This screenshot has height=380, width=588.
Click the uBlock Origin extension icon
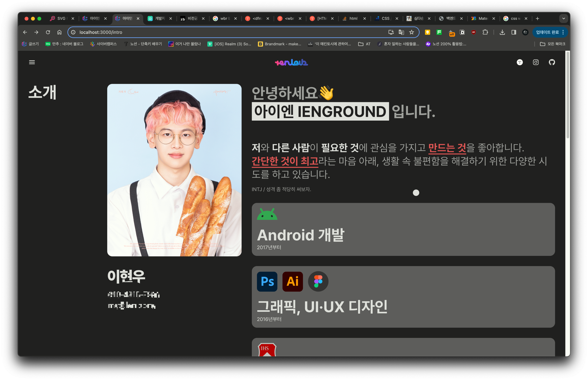pos(473,32)
